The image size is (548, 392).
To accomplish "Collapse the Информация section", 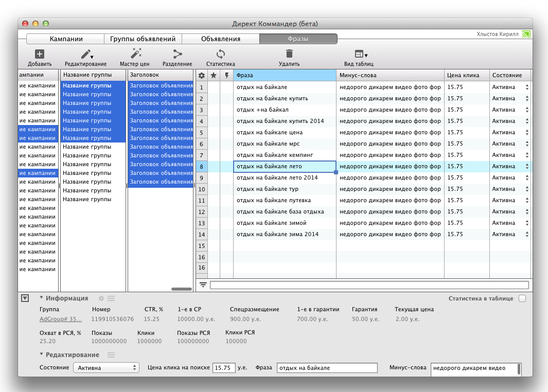I will click(x=42, y=298).
